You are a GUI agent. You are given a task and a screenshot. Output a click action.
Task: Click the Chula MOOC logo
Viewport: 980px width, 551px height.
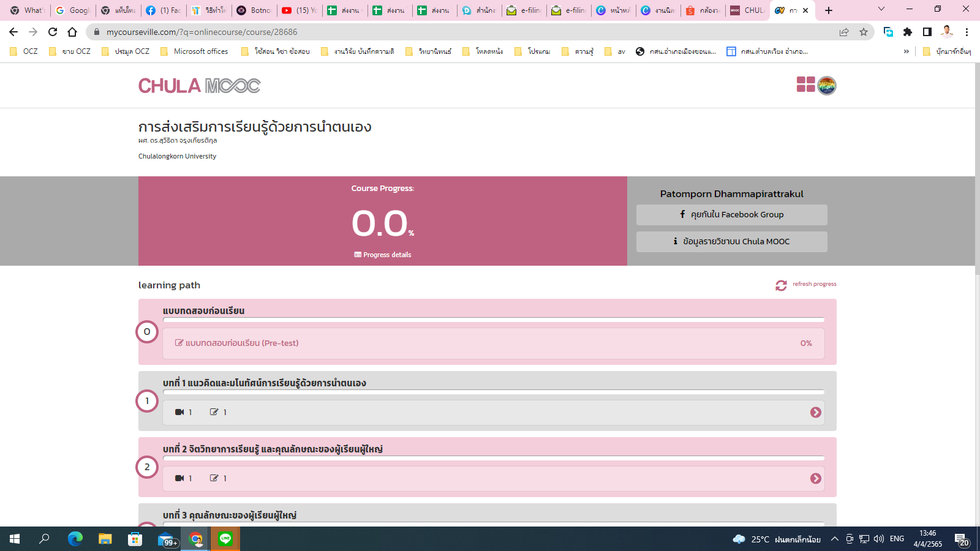click(199, 86)
